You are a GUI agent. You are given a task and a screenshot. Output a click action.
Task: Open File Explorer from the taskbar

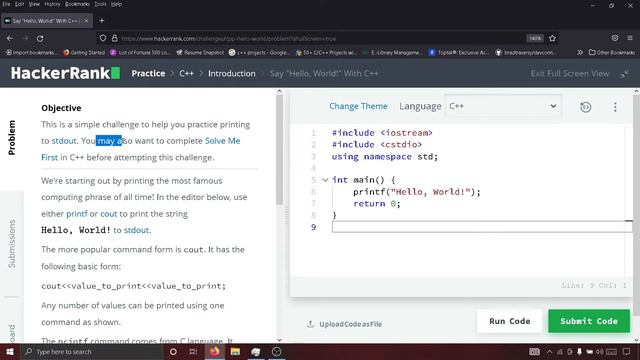click(x=235, y=351)
